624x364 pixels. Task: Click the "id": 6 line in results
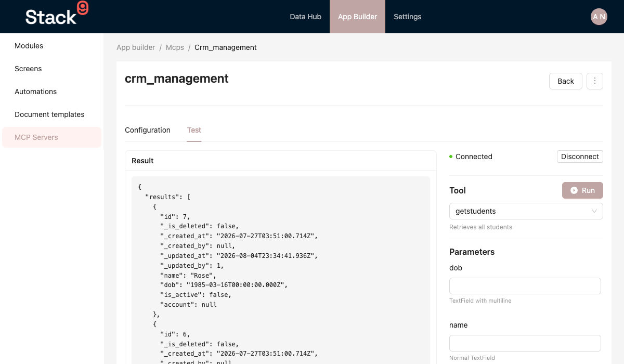coord(175,334)
